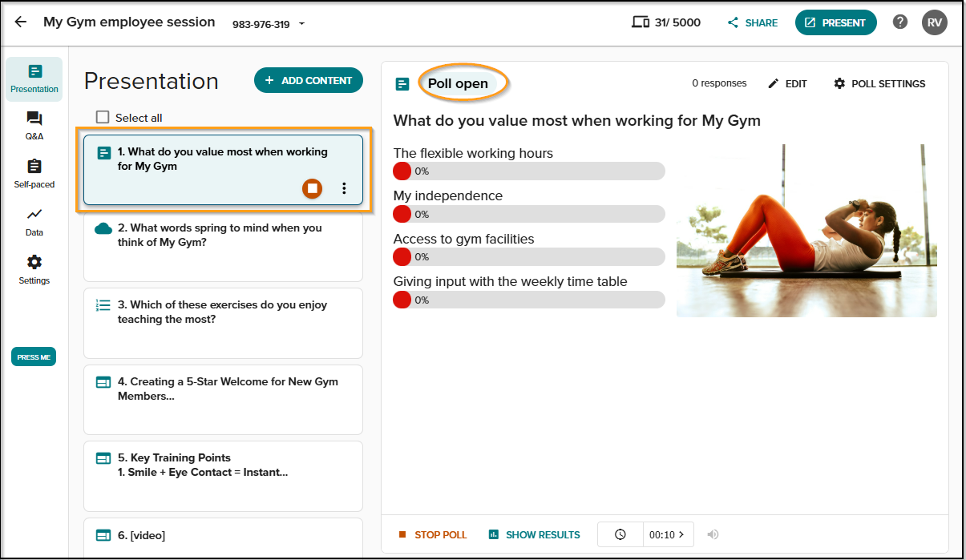This screenshot has height=560, width=966.
Task: Click the 'Access to gym facilities' option label
Action: pos(463,239)
